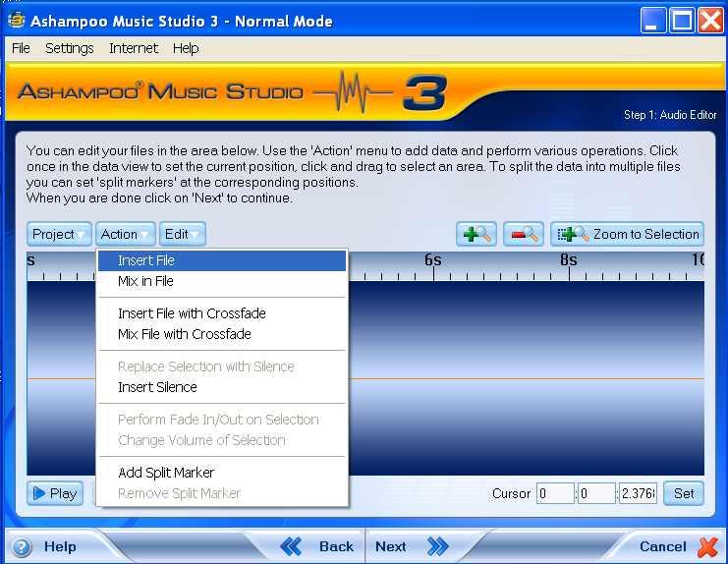Choose Insert File from Action menu
Viewport: 728px width, 564px height.
[146, 260]
